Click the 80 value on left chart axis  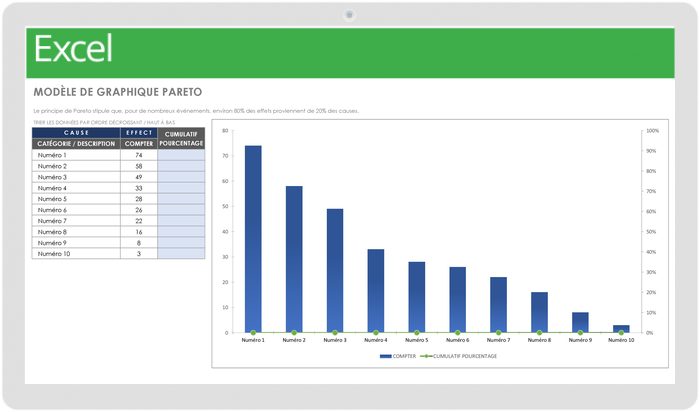[225, 131]
